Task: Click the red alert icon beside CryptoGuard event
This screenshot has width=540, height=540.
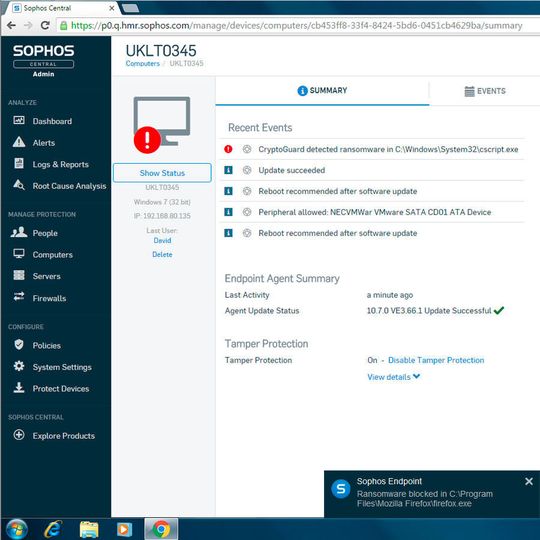Action: (228, 149)
